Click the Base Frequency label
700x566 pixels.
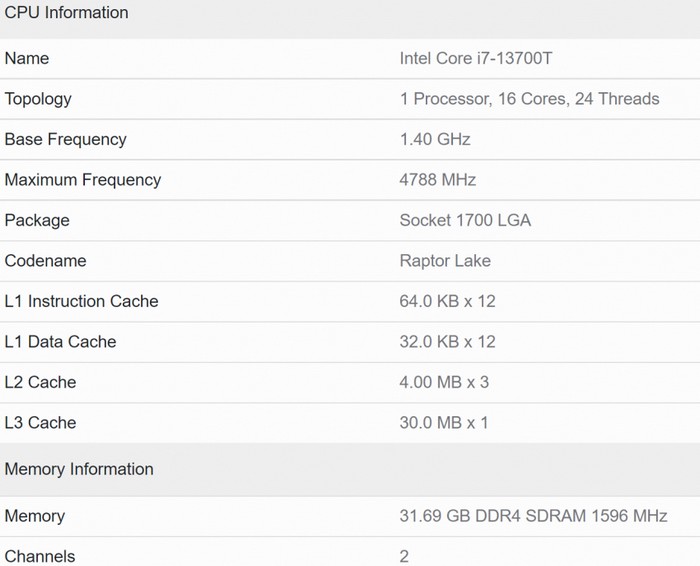point(66,139)
